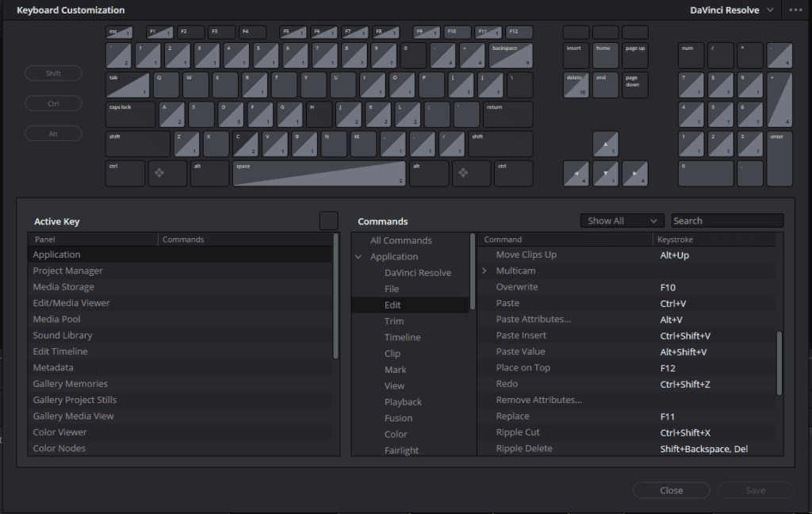812x514 pixels.
Task: Toggle the Ctrl modifier button
Action: pos(53,104)
